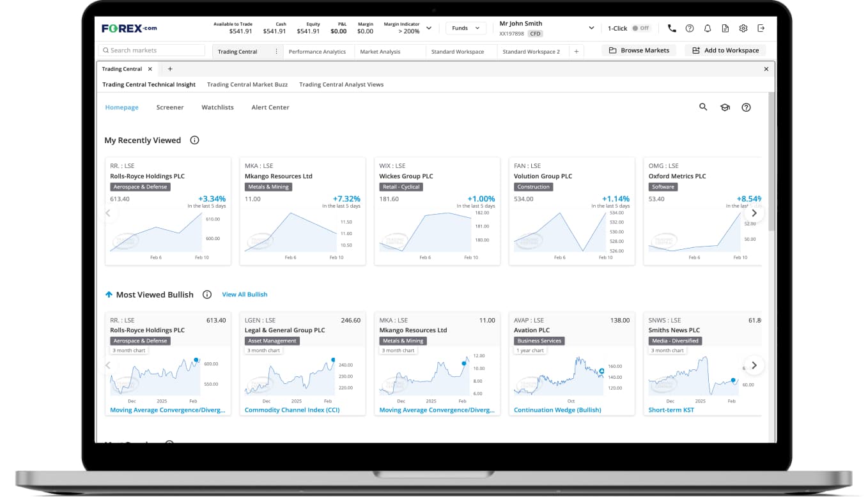868x497 pixels.
Task: Expand Mr John Smith account dropdown
Action: point(591,28)
